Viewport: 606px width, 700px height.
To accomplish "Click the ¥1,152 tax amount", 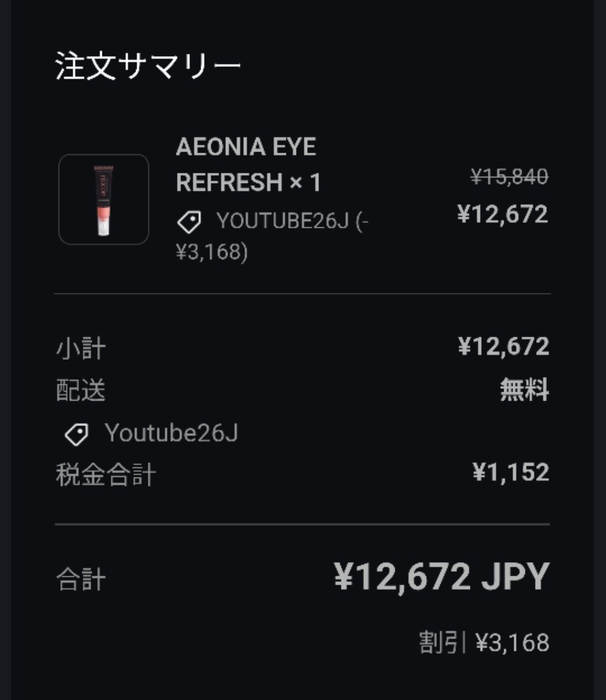I will pos(511,472).
